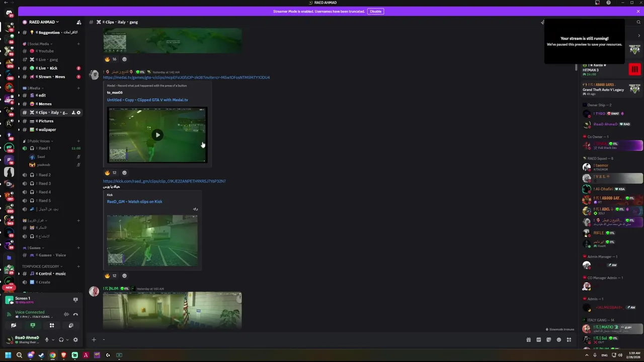Open the GIF picker

click(538, 340)
